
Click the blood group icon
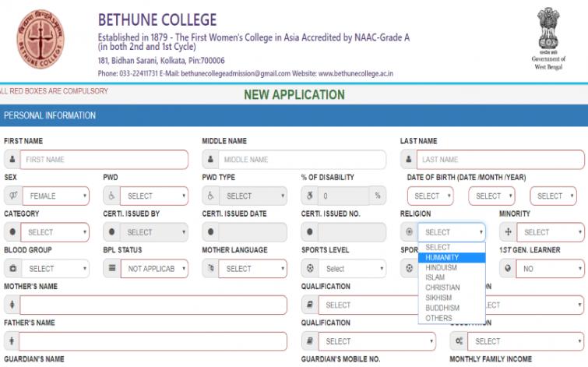12,269
